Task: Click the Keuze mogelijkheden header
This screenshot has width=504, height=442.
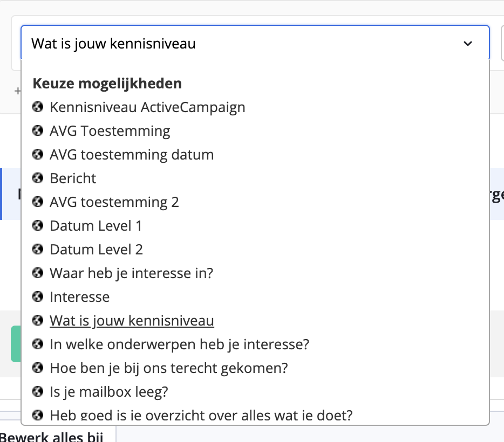Action: [107, 83]
